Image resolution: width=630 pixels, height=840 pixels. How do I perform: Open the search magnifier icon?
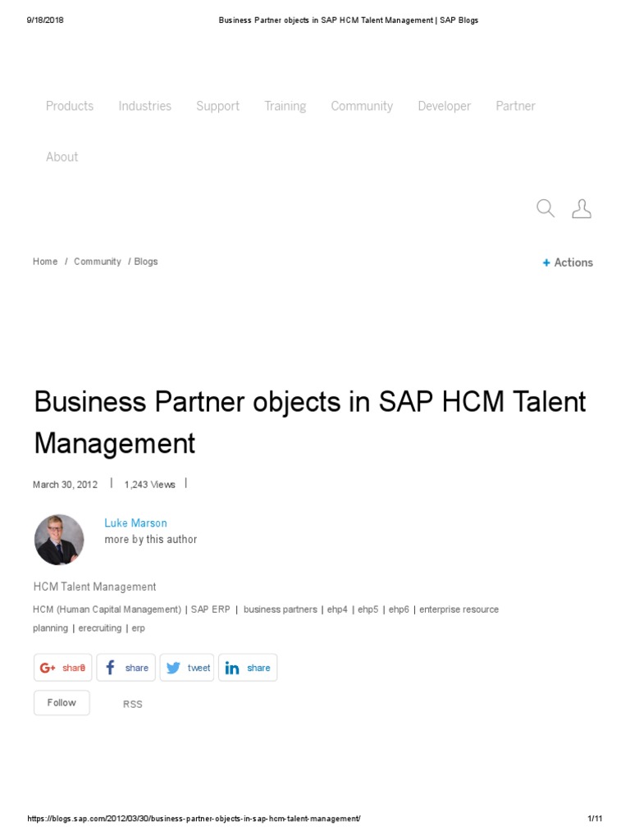[546, 208]
